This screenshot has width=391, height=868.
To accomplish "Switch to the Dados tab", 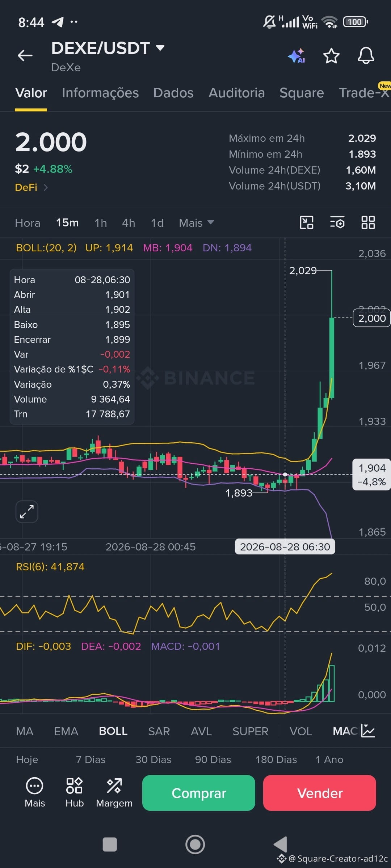I will 173,93.
